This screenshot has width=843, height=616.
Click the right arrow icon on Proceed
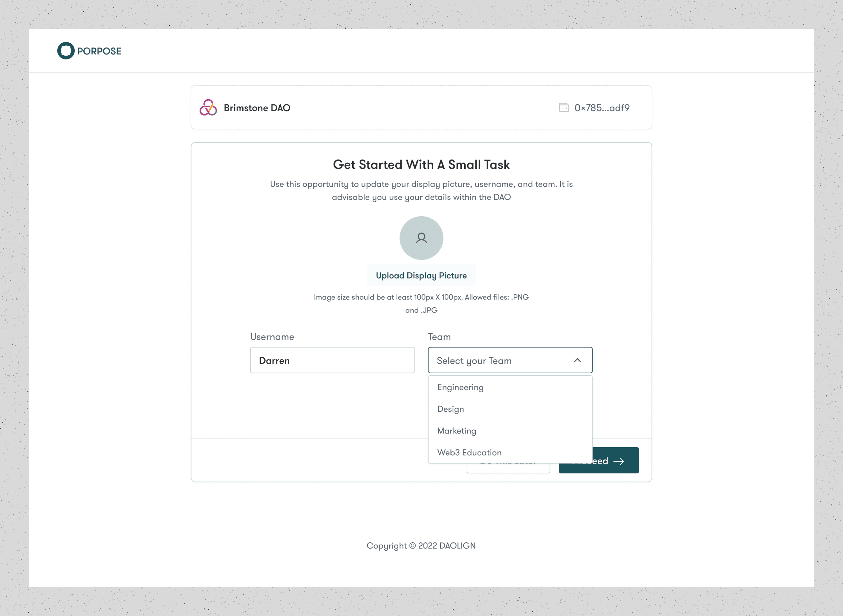pos(619,461)
